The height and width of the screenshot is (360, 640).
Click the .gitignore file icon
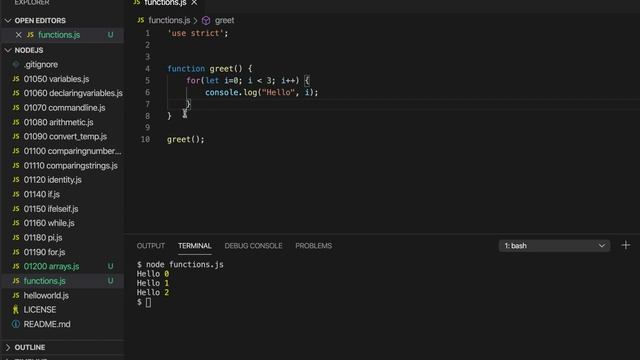16,64
